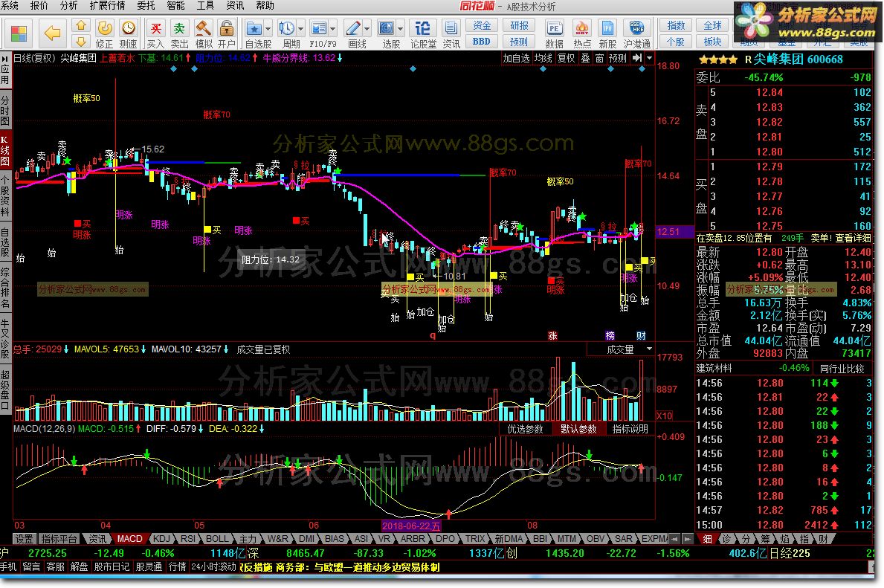Select the 画线 drawing pencil tool
Image resolution: width=884 pixels, height=588 pixels.
(353, 34)
